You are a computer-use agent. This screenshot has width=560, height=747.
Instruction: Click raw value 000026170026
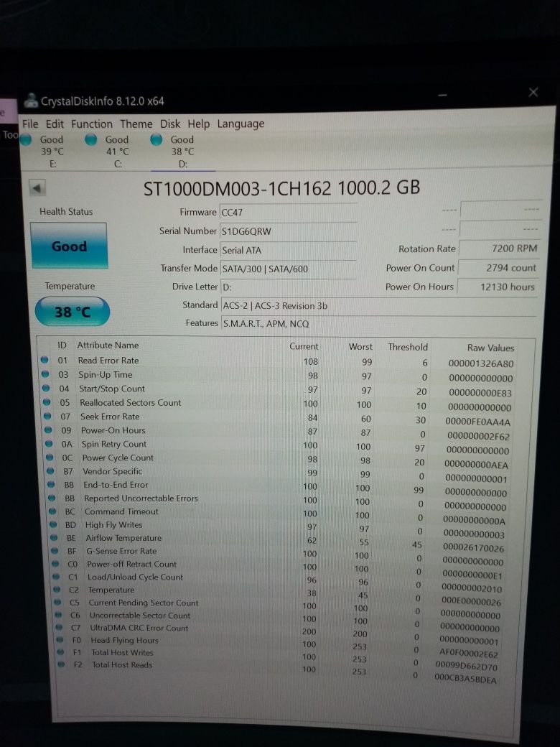click(473, 548)
